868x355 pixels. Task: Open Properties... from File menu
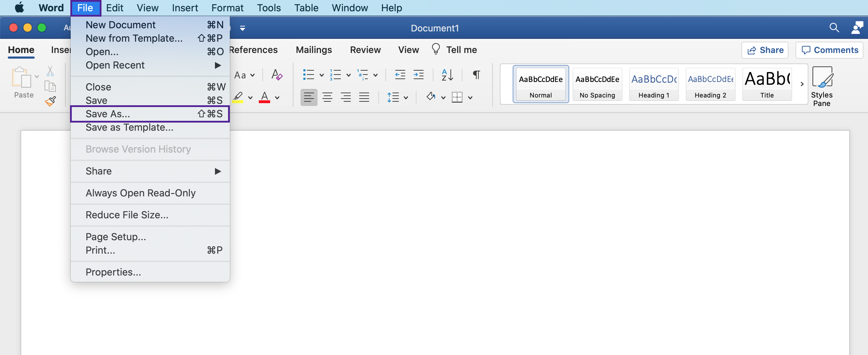click(x=150, y=272)
